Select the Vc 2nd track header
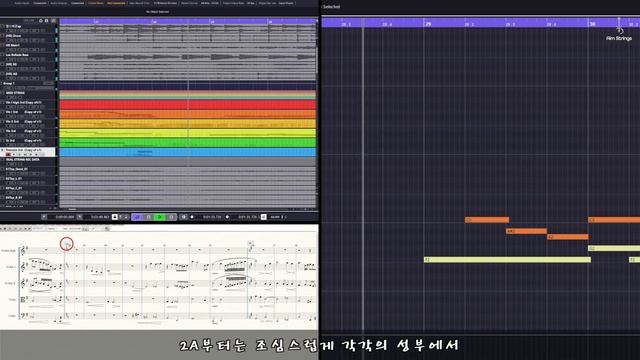 pyautogui.click(x=28, y=141)
